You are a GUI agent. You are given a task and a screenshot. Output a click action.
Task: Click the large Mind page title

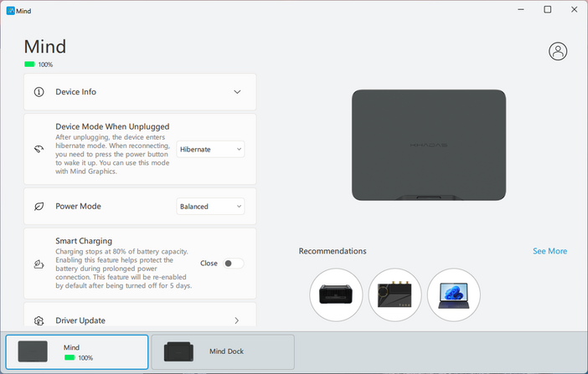(x=45, y=47)
